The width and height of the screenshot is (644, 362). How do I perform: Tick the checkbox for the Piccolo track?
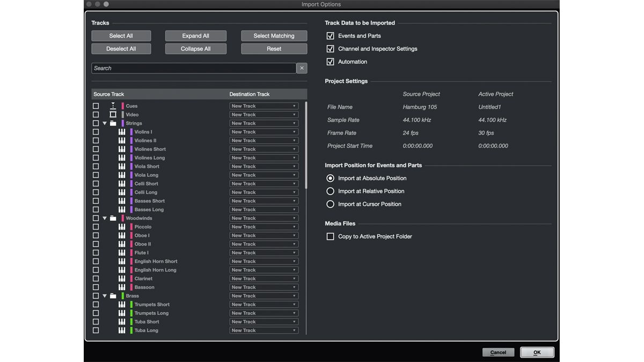pyautogui.click(x=96, y=227)
